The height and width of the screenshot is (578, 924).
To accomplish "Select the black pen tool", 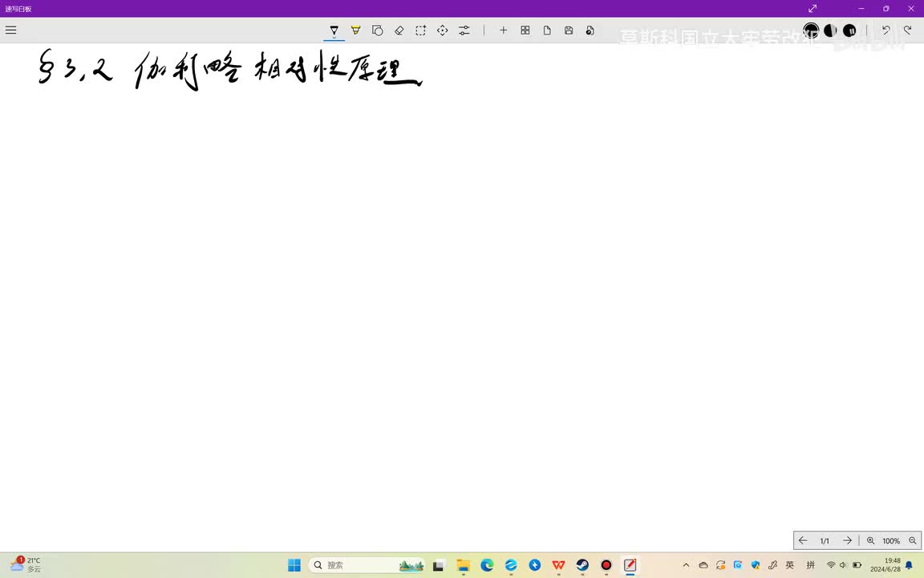I will [x=334, y=30].
